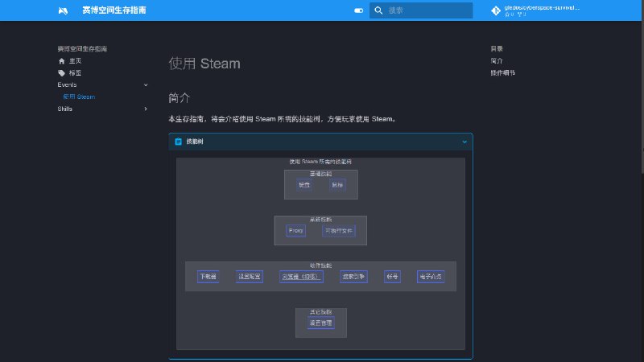Click inside the 搜索 search field
Image resolution: width=644 pixels, height=362 pixels.
427,10
